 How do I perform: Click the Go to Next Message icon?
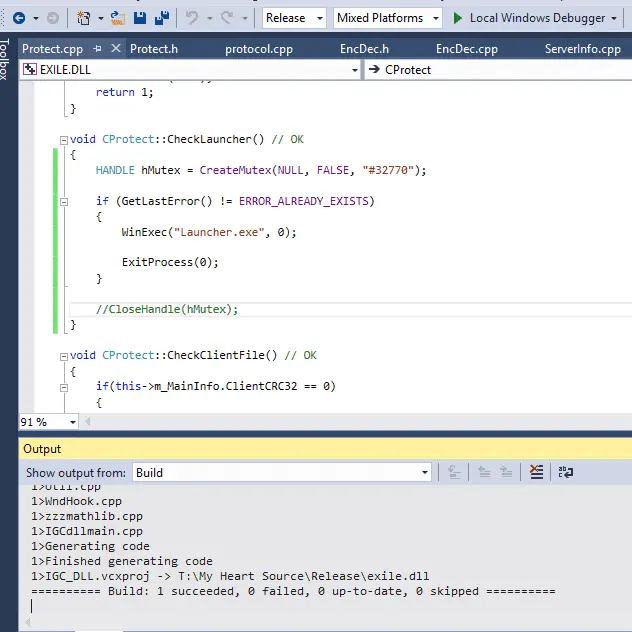coord(506,472)
